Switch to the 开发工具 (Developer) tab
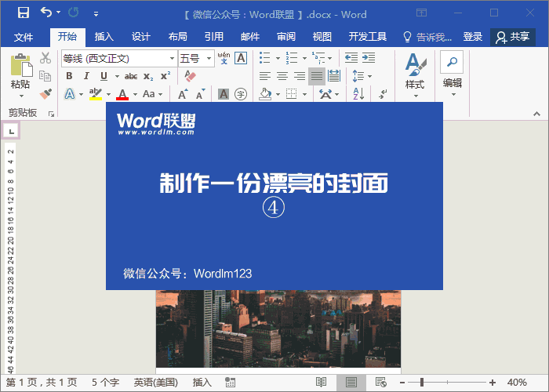Screen dimensions: 549x392 point(368,37)
